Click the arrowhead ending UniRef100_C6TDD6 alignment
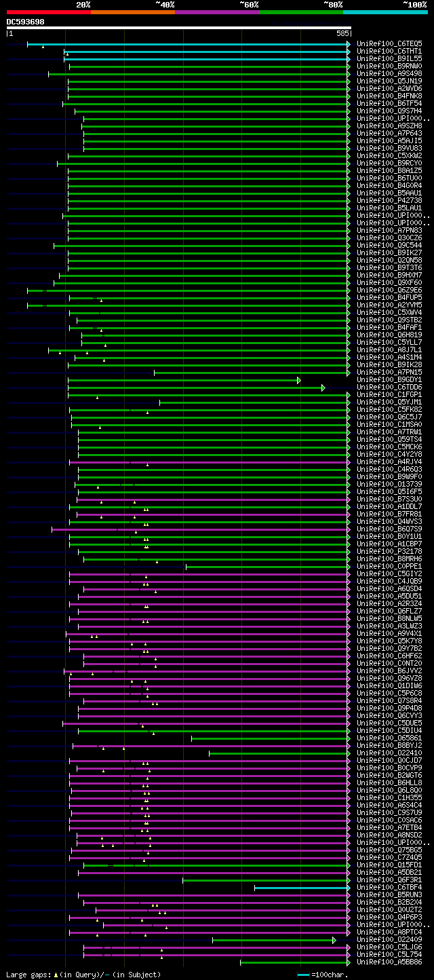The width and height of the screenshot is (434, 980). point(323,388)
